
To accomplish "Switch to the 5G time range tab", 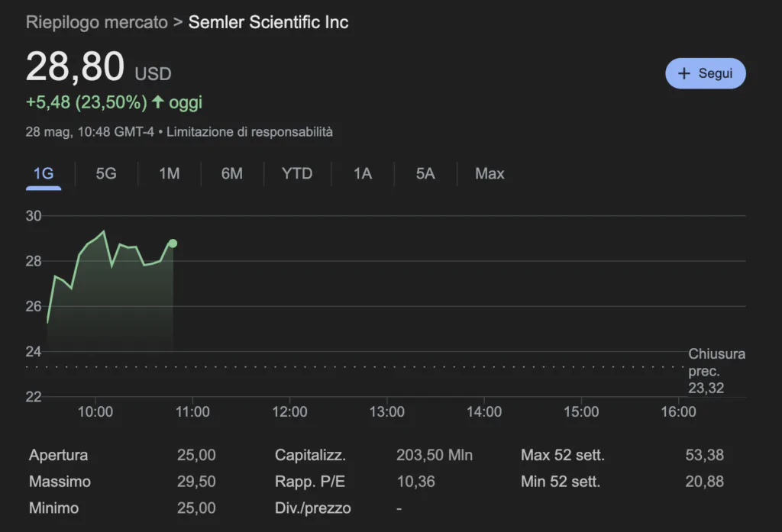I will point(106,173).
